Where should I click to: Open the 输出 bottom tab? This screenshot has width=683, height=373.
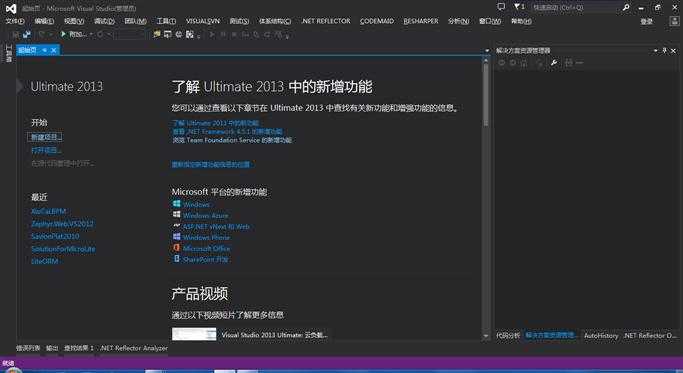click(x=52, y=348)
